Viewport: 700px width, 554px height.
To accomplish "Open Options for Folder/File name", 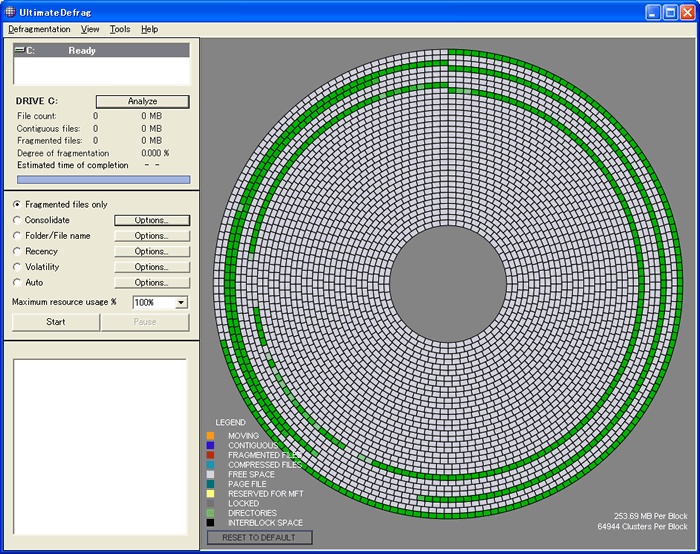I will (152, 236).
